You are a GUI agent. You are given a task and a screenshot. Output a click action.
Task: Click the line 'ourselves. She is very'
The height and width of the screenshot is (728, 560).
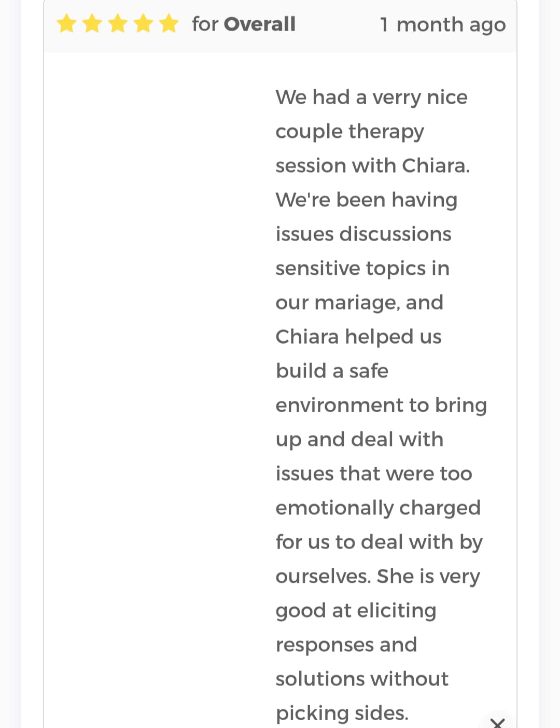[x=377, y=577]
